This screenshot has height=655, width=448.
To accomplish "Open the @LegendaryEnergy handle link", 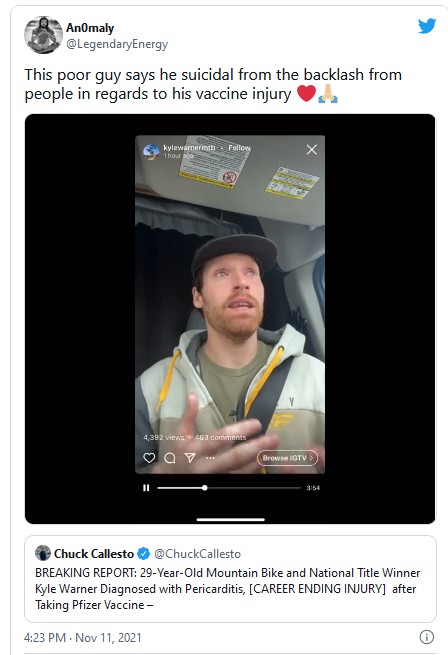I will click(117, 44).
